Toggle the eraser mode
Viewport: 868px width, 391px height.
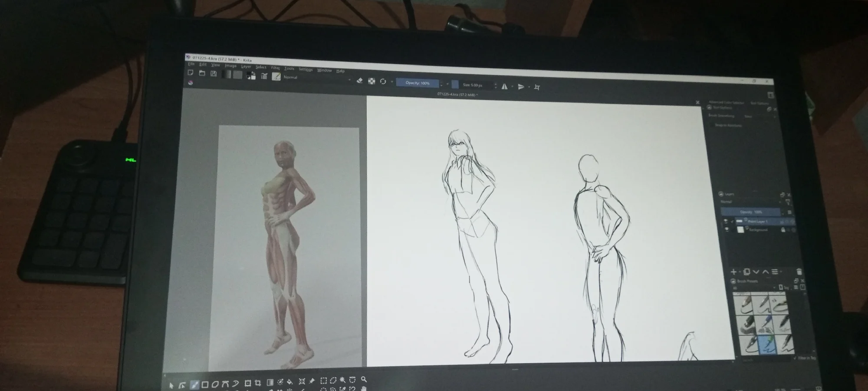[359, 80]
